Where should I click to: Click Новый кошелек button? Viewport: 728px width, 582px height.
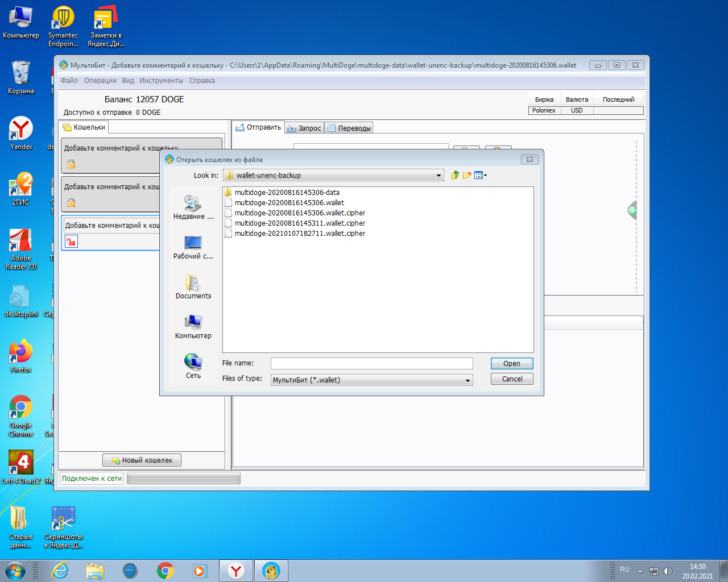(x=142, y=460)
